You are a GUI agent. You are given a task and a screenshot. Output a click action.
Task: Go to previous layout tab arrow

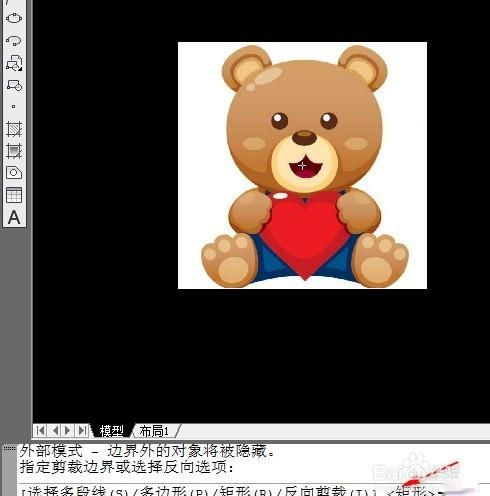55,431
